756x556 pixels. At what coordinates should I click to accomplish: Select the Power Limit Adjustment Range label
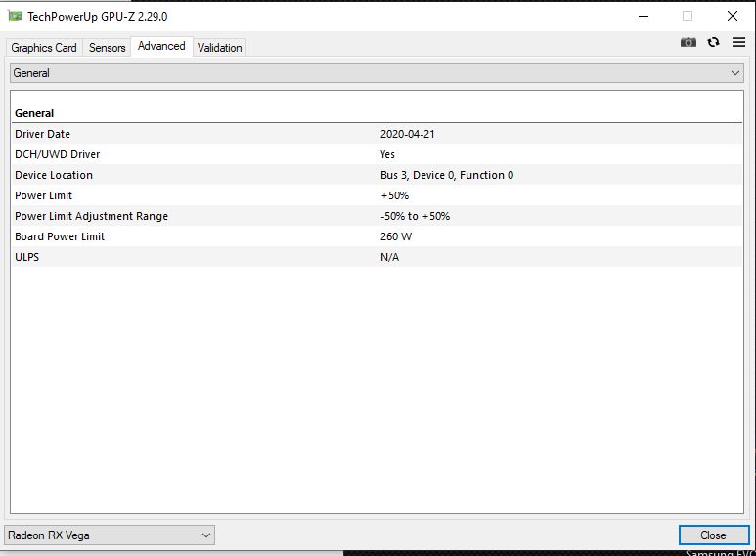coord(92,216)
